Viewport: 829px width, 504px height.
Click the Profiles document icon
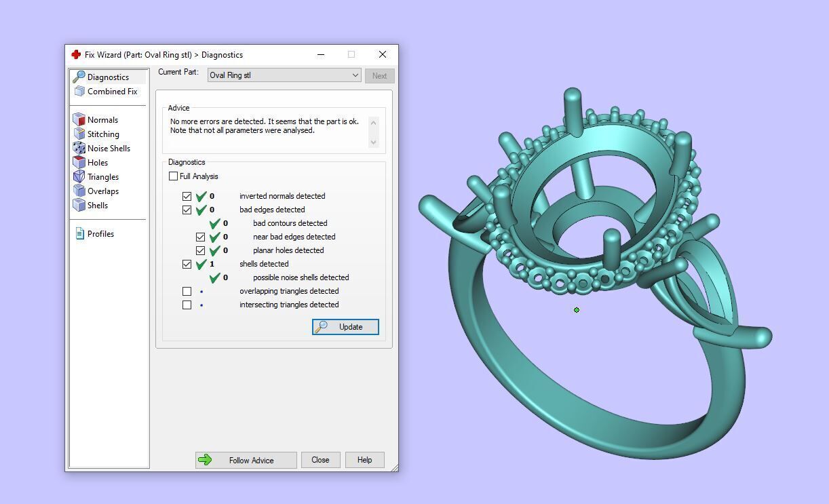click(x=79, y=233)
